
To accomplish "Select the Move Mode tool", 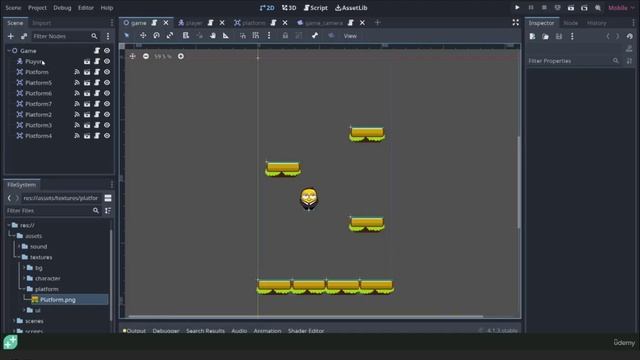I will click(143, 36).
